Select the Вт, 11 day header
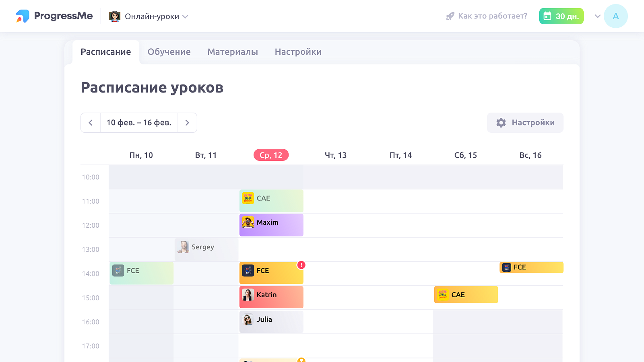This screenshot has width=644, height=362. point(206,155)
